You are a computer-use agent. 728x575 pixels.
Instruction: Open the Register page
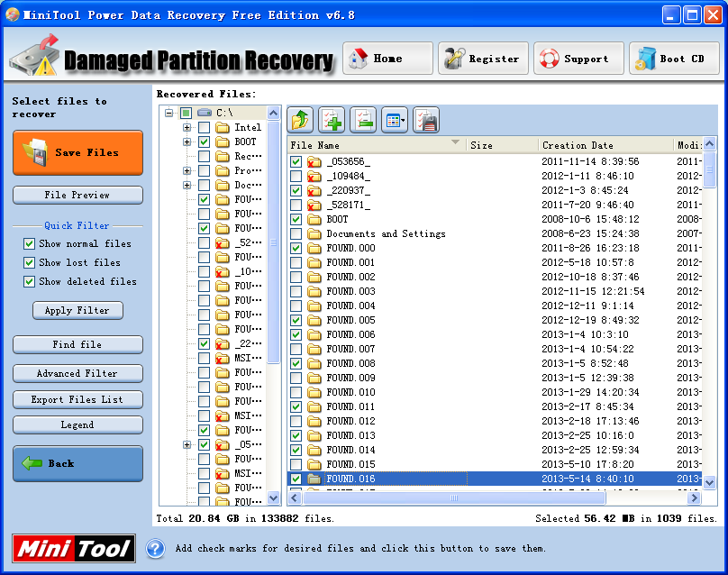[483, 58]
